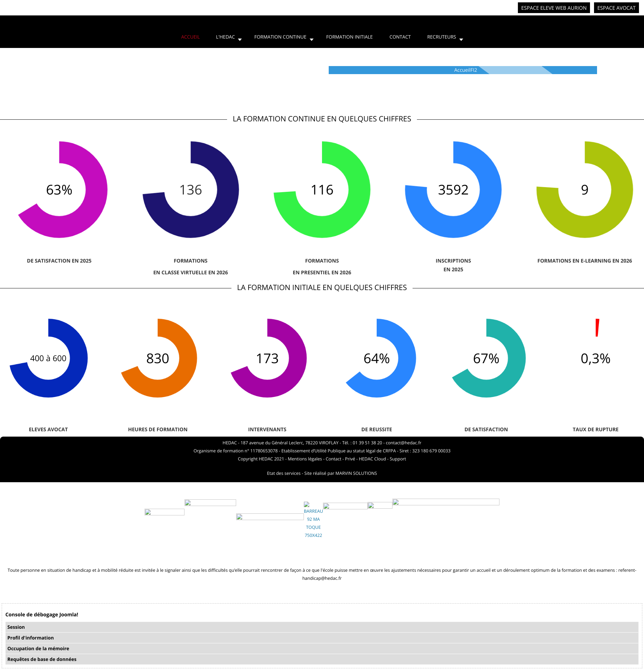
Task: Open the footer Contact link
Action: pos(333,459)
